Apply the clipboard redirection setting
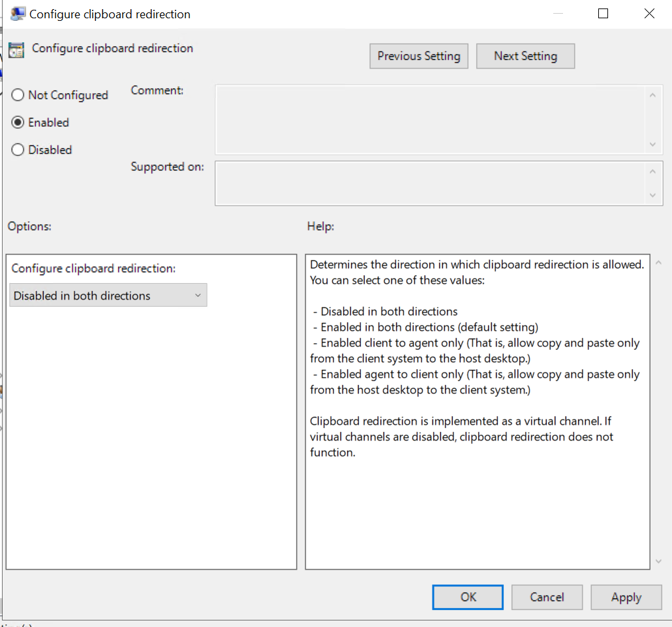This screenshot has height=627, width=672. coord(626,597)
